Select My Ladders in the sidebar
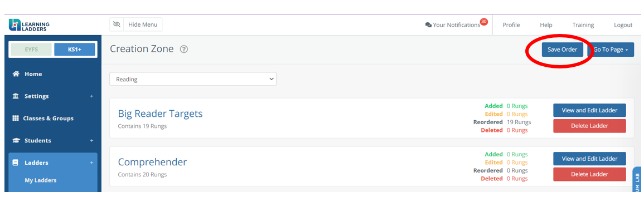644x202 pixels. click(41, 180)
